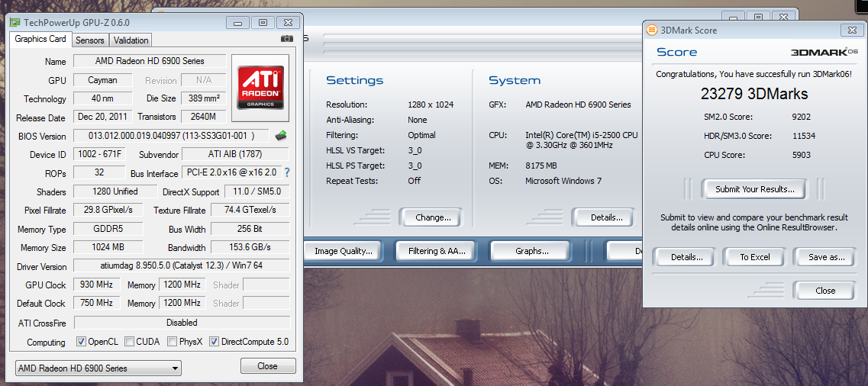
Task: Click the Name field AMD Radeon HD 6900 Series
Action: tap(150, 61)
